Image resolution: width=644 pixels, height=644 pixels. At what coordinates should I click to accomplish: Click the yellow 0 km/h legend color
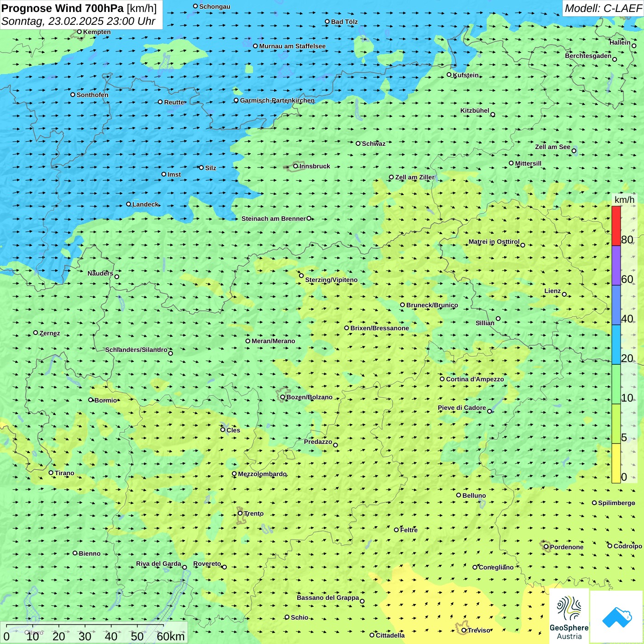pos(616,463)
